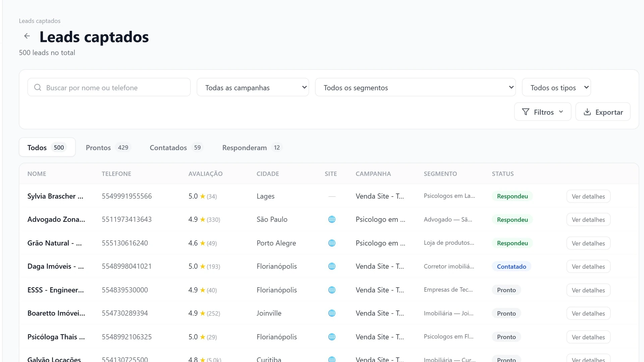644x362 pixels.
Task: View details for Advogado Zona lead
Action: pyautogui.click(x=588, y=220)
